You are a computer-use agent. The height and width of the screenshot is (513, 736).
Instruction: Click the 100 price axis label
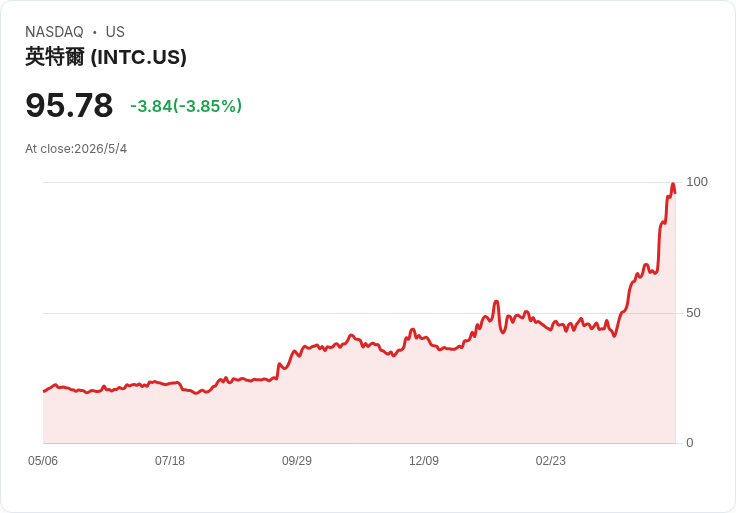[697, 182]
